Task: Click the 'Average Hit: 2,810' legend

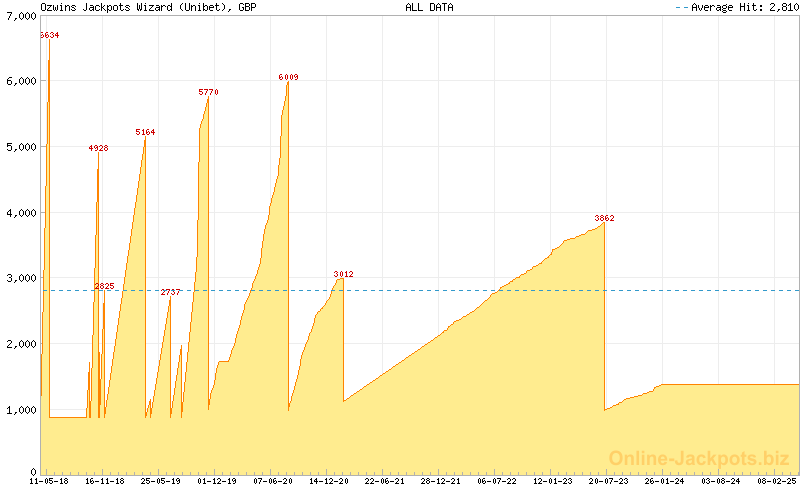Action: click(x=736, y=7)
